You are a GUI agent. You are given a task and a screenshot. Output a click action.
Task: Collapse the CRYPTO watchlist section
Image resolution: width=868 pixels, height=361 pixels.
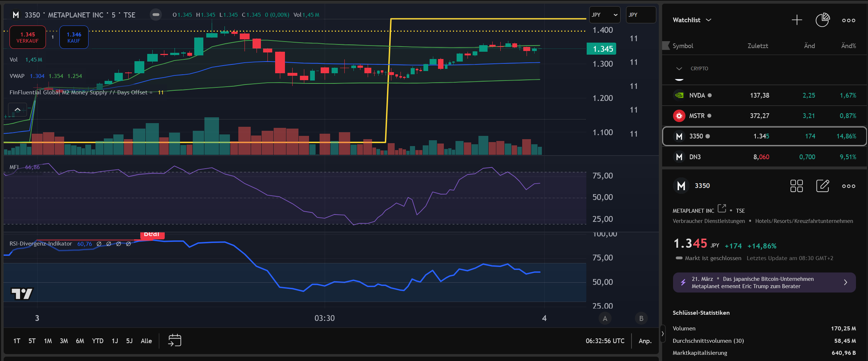(679, 68)
